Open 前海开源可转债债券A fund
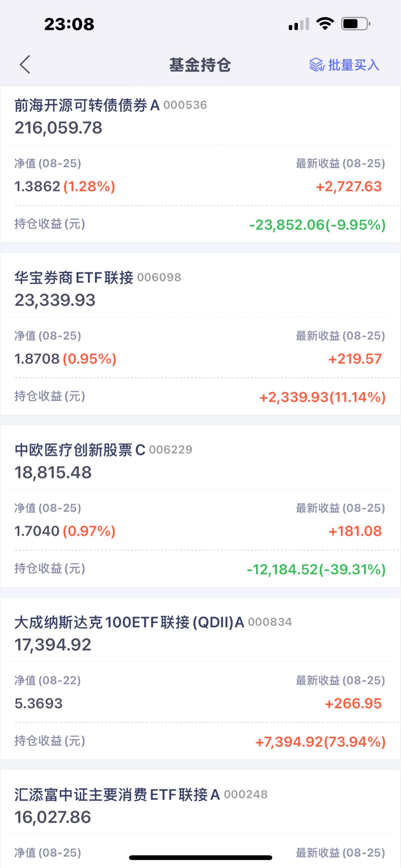 pyautogui.click(x=200, y=164)
